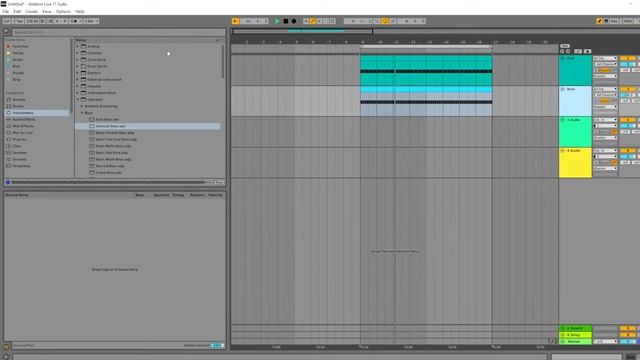Enable Key Map Mode
The width and height of the screenshot is (640, 360).
click(615, 21)
